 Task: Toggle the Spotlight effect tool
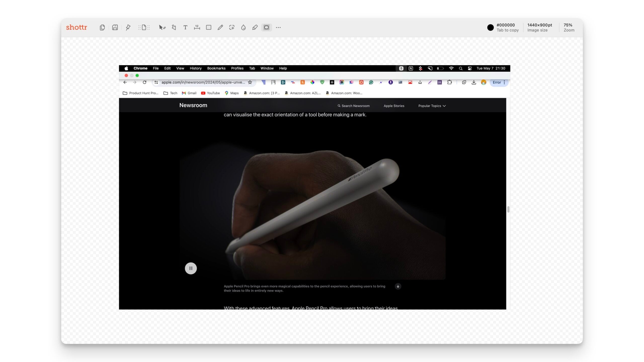[x=267, y=27]
